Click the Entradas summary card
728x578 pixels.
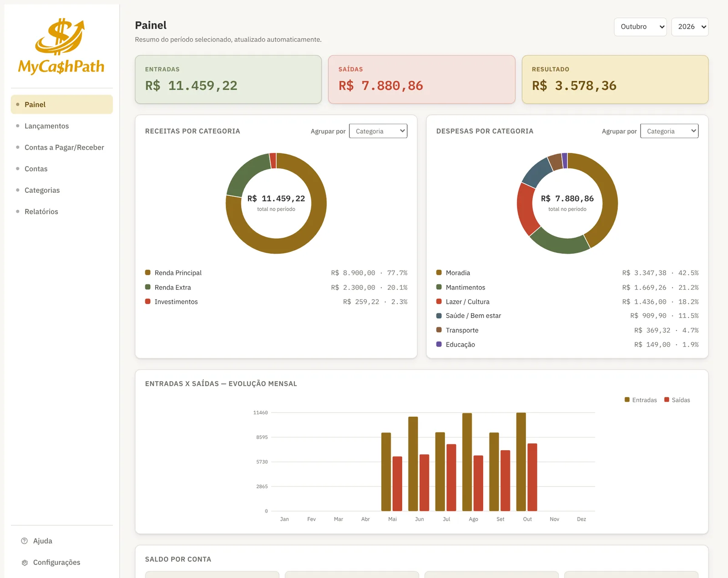pyautogui.click(x=228, y=80)
